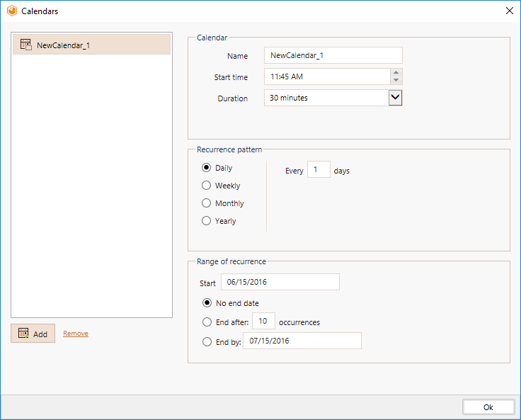The height and width of the screenshot is (420, 521).
Task: Click the Remove link
Action: pos(76,334)
